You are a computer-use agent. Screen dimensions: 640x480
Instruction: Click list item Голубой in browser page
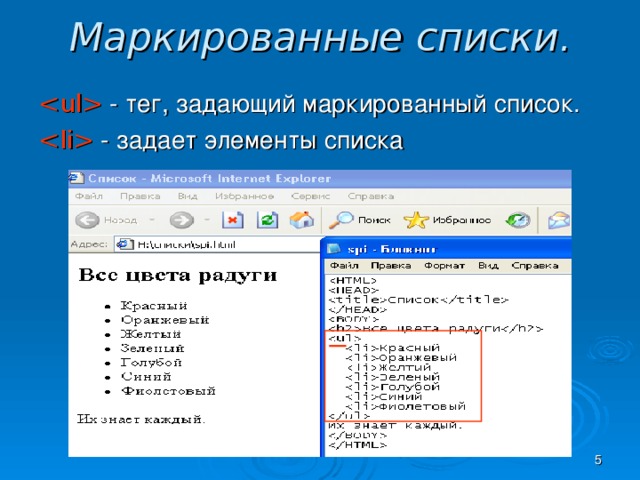[x=151, y=362]
